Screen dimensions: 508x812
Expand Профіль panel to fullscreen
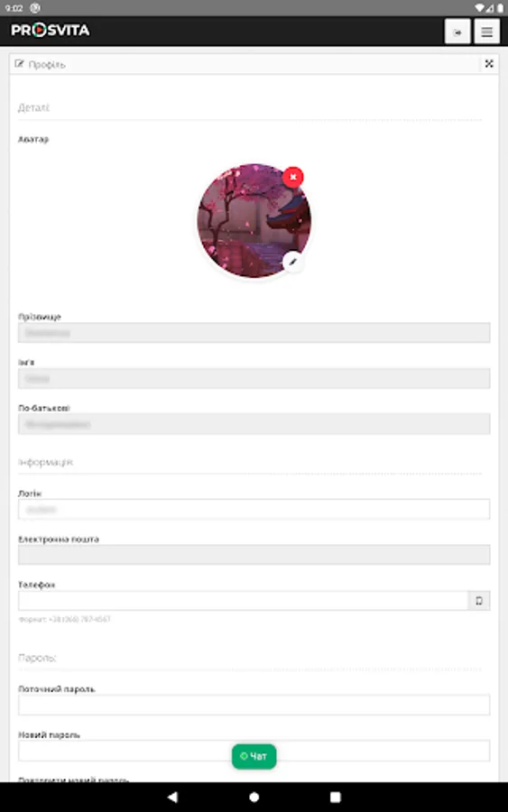tap(489, 64)
